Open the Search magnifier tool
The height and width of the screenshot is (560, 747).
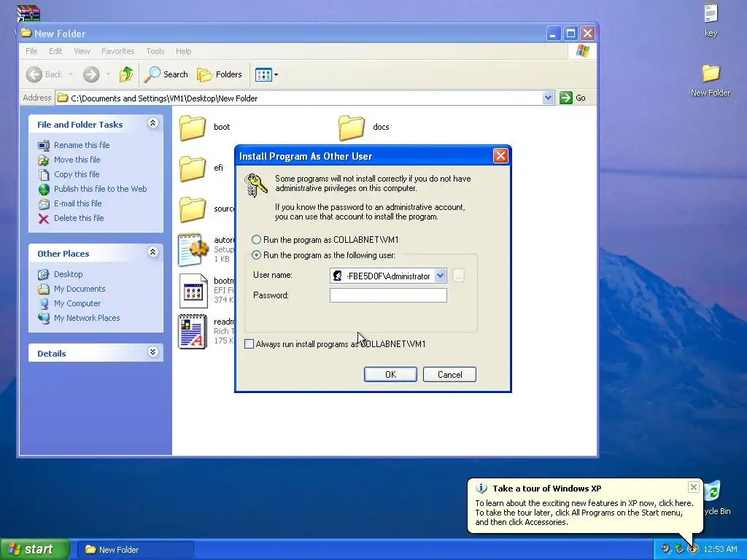[166, 74]
